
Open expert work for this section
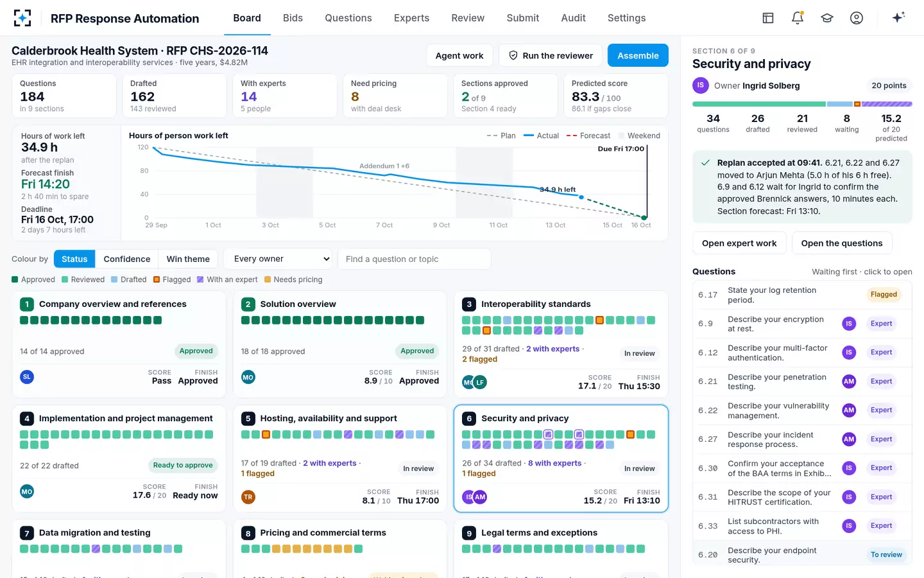(739, 243)
